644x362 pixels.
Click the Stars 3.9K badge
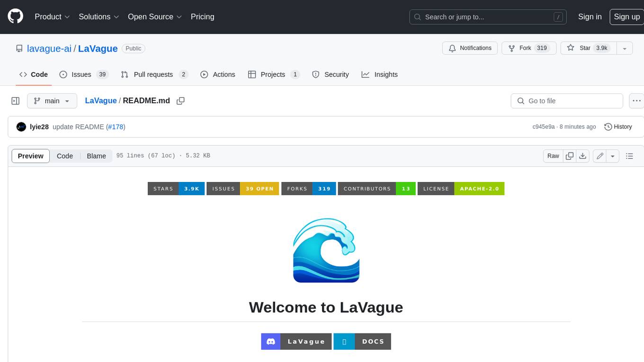pos(176,189)
